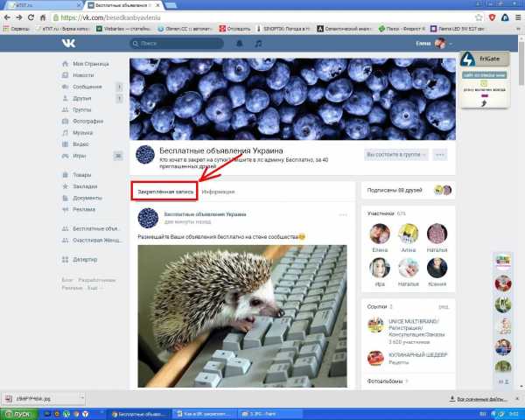Click the VK logo in header
This screenshot has width=525, height=420.
pyautogui.click(x=68, y=43)
